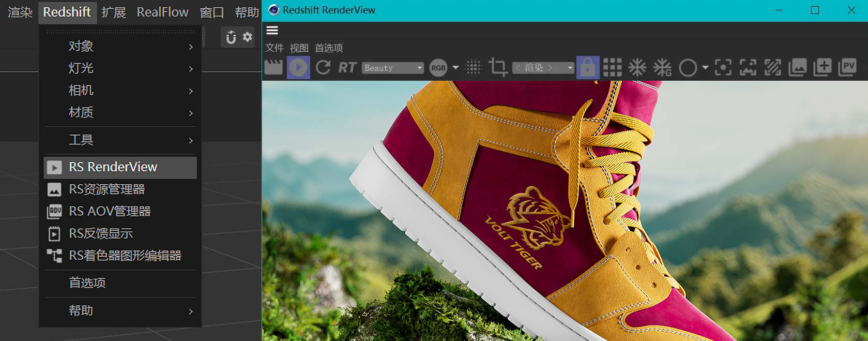The height and width of the screenshot is (341, 868).
Task: Click the clapperboard render icon
Action: pos(273,67)
